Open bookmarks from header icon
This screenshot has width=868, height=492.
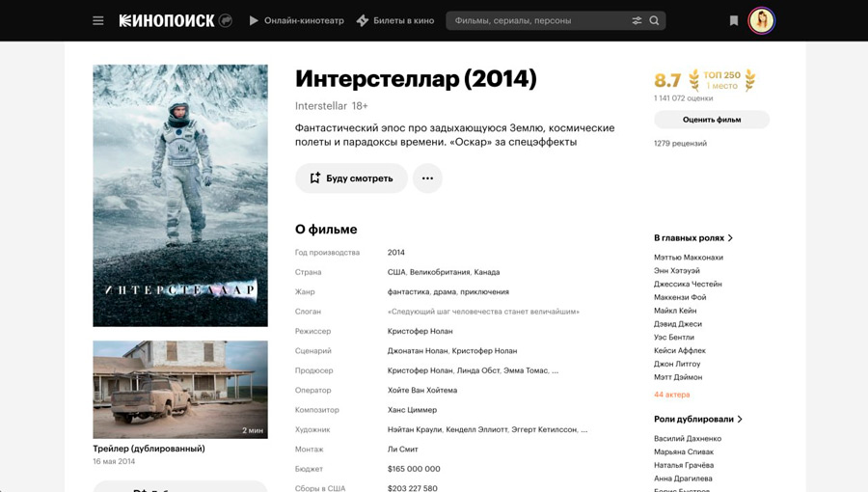pyautogui.click(x=734, y=20)
